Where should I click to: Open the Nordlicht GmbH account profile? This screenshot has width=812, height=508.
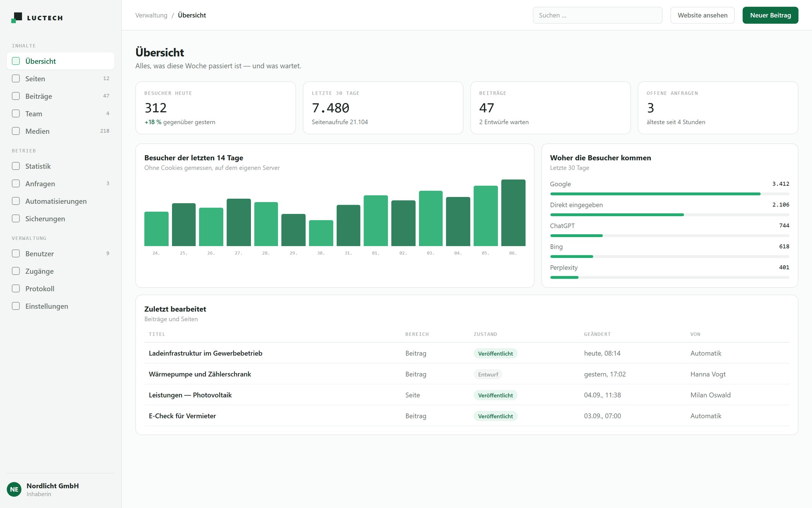(61, 489)
